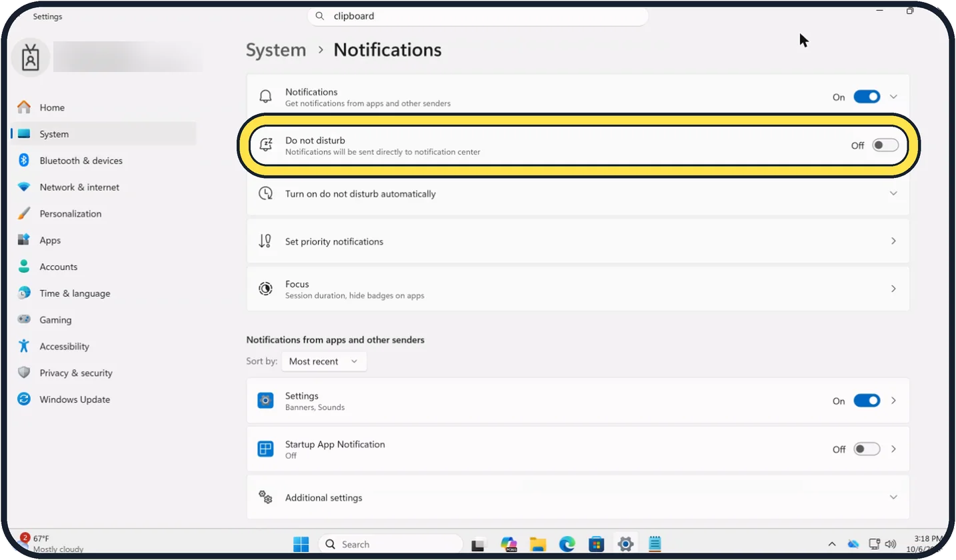Viewport: 956px width, 560px height.
Task: Expand Turn on do not disturb automatically
Action: click(893, 193)
